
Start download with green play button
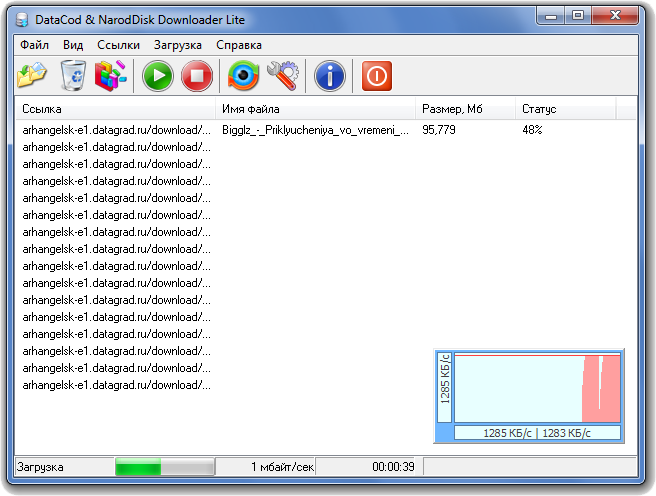point(158,76)
